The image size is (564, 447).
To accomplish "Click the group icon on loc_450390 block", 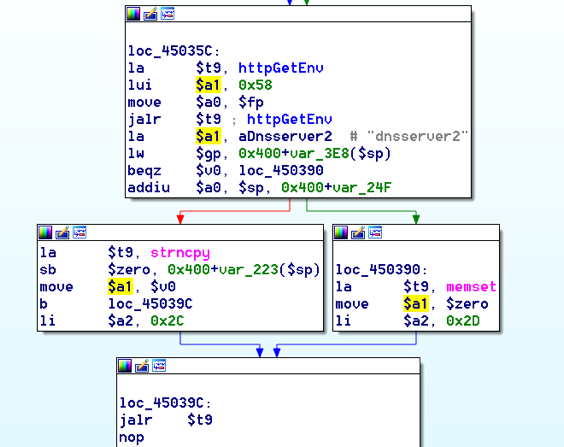I will (x=375, y=233).
